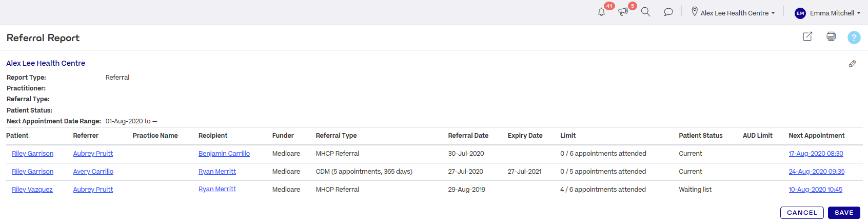Open the Emma Mitchell user menu
This screenshot has height=222, width=868.
(835, 13)
